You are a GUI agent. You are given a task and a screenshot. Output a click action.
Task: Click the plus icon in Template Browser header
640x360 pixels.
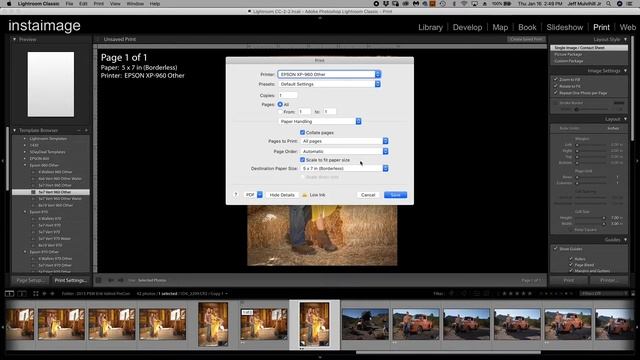[x=86, y=130]
